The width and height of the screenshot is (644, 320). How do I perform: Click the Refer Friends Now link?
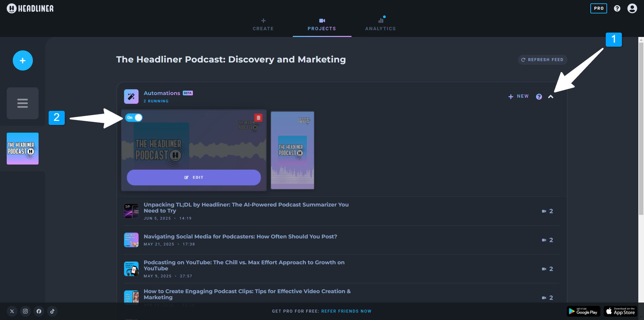click(346, 311)
